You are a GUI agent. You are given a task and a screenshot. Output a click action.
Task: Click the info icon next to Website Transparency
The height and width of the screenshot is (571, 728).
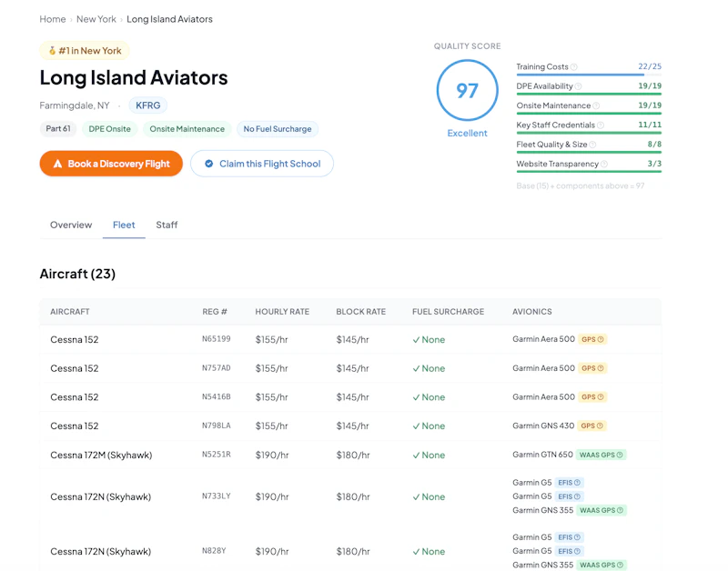604,165
